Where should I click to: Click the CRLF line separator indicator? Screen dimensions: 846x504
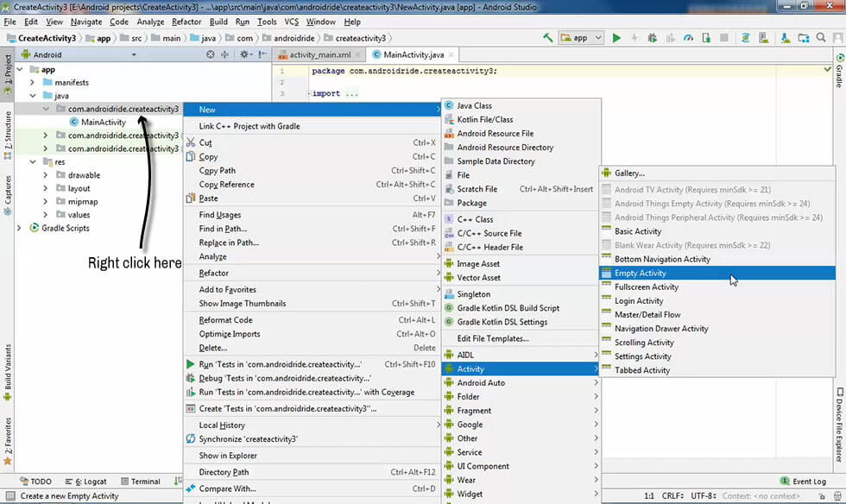click(x=672, y=496)
